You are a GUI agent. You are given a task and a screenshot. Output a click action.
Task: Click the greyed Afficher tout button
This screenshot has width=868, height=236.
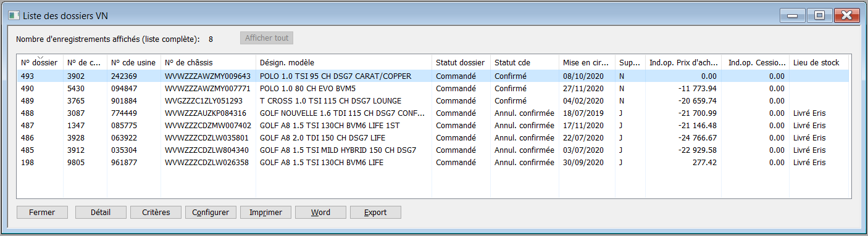(267, 38)
